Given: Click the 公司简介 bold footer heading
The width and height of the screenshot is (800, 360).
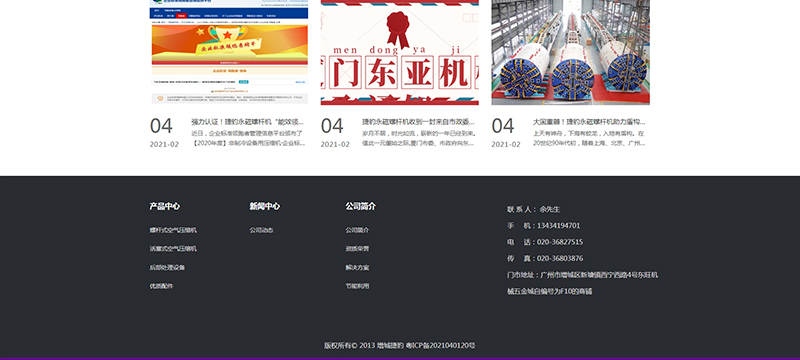Looking at the screenshot, I should coord(360,206).
